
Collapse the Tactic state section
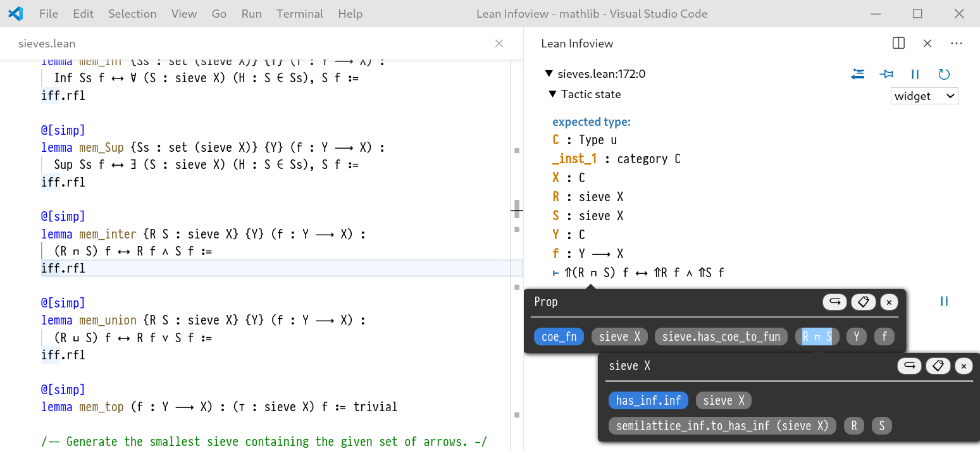[x=553, y=94]
